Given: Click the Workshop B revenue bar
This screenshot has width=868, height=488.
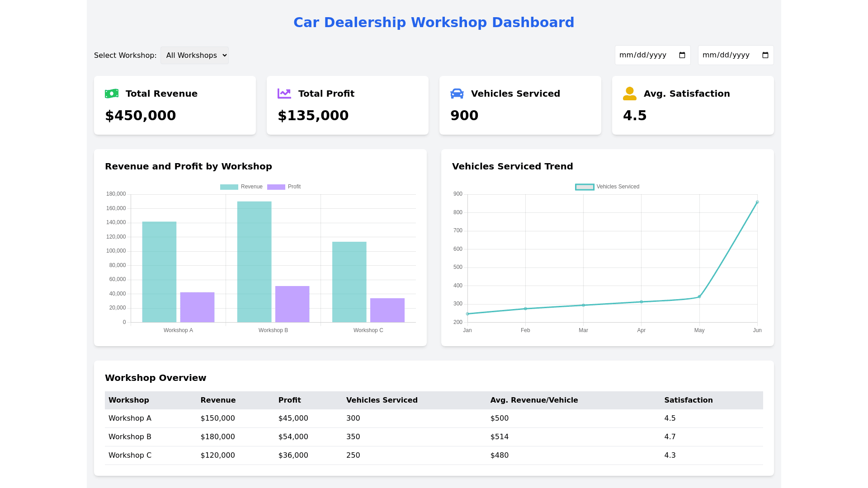Looking at the screenshot, I should point(254,262).
